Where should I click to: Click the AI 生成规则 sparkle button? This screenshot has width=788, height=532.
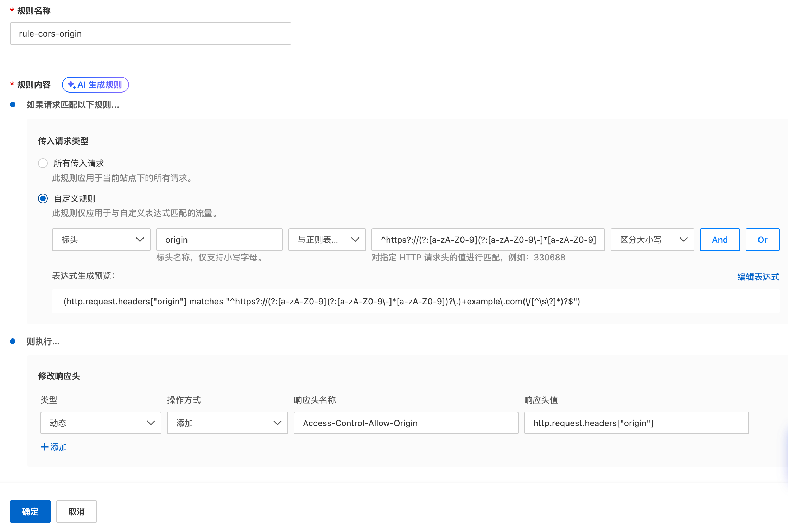tap(95, 85)
